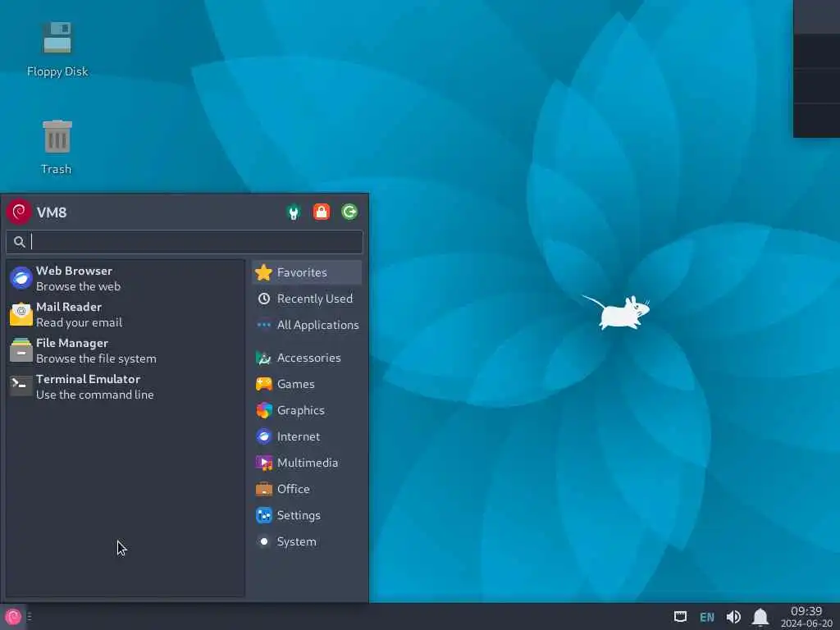Open the Internet category
The height and width of the screenshot is (630, 840).
click(x=307, y=436)
